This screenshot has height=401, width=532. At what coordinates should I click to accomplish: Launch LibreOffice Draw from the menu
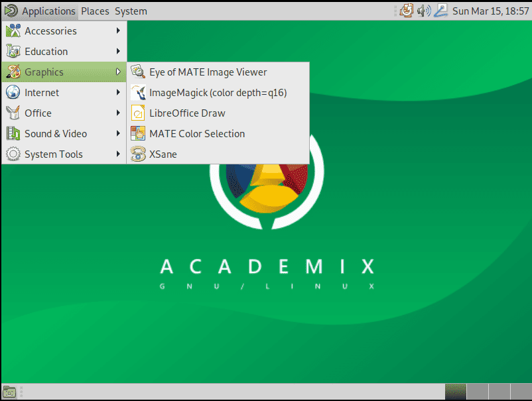(x=218, y=113)
